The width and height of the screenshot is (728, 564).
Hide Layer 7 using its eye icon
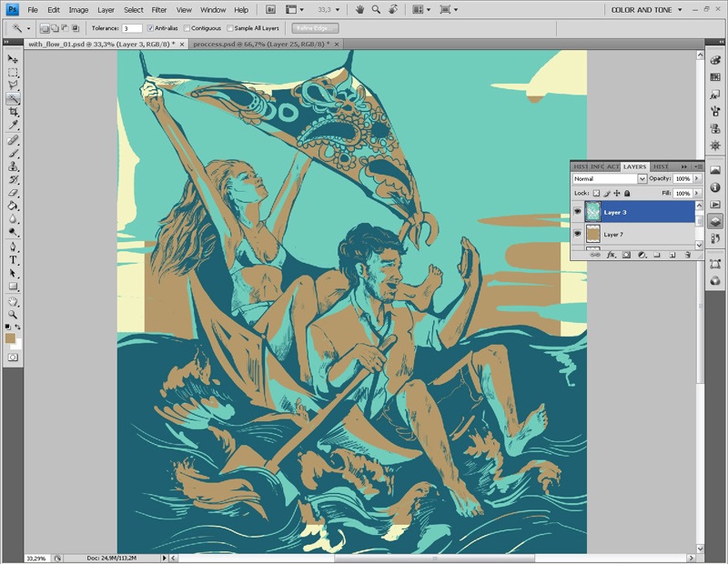[578, 235]
